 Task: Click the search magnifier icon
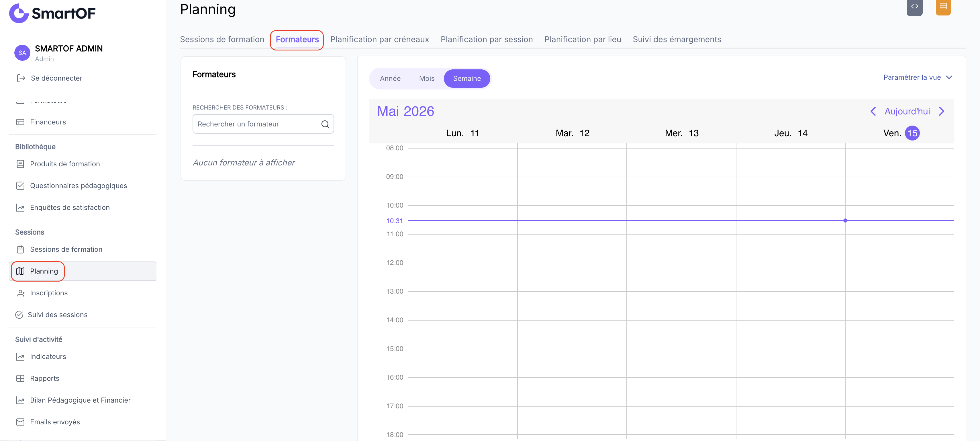click(x=325, y=124)
